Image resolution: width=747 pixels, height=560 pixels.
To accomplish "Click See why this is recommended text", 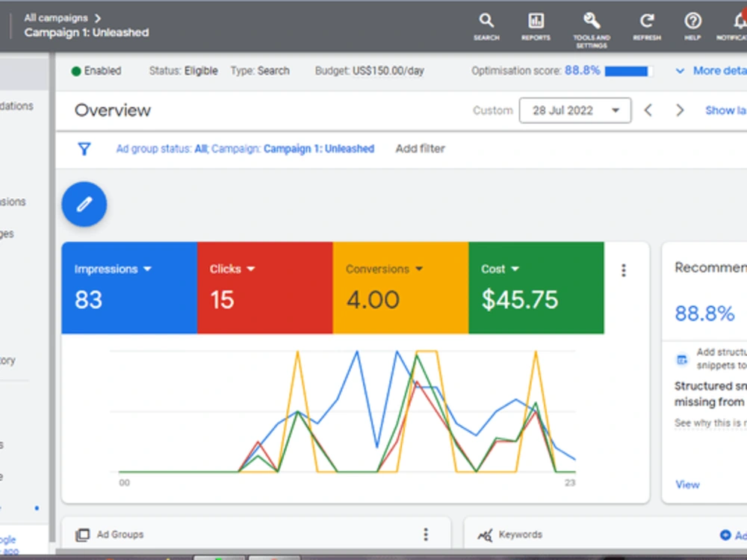I will click(710, 423).
